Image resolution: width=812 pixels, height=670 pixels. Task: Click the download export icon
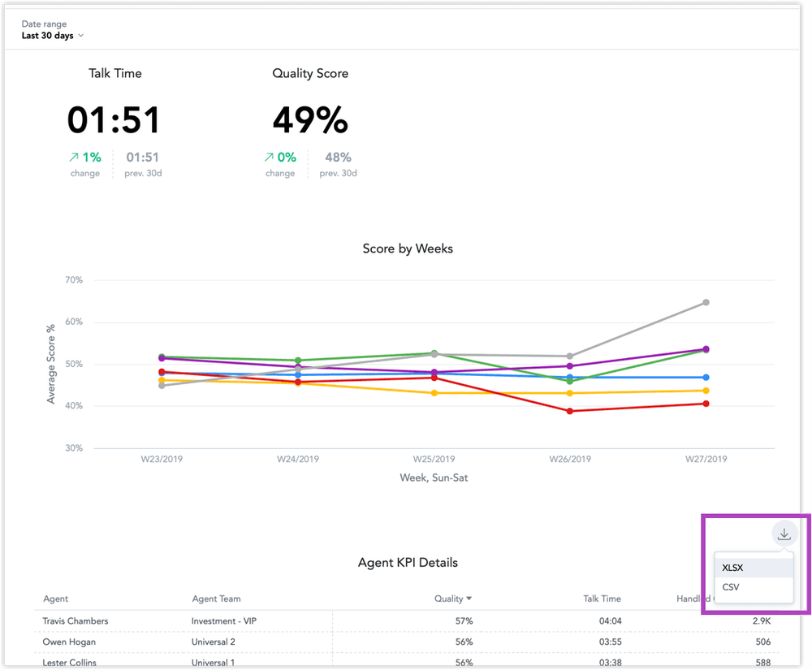pyautogui.click(x=784, y=534)
